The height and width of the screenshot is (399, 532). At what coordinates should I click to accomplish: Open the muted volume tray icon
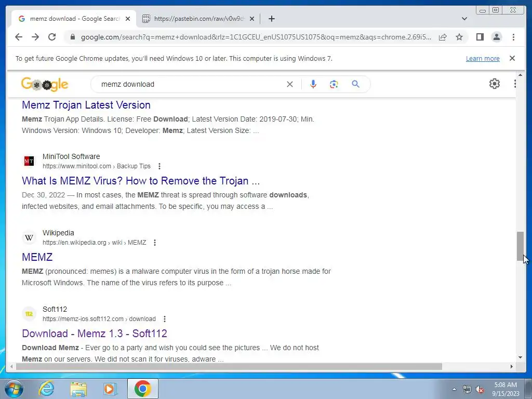click(480, 390)
